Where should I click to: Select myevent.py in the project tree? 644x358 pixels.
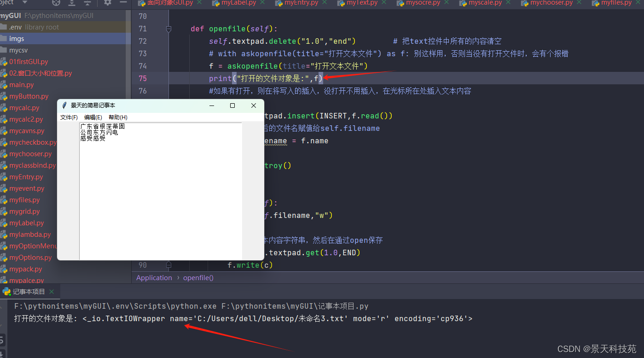click(x=27, y=188)
